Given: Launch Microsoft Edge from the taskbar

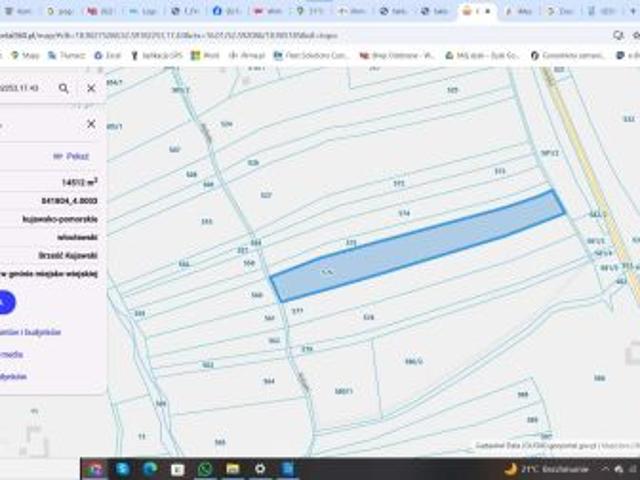Looking at the screenshot, I should tap(150, 468).
